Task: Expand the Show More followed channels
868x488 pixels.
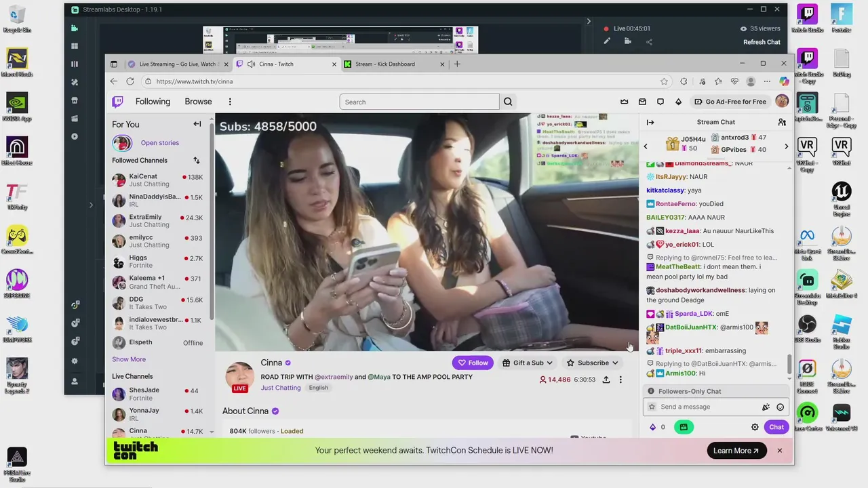Action: 129,359
